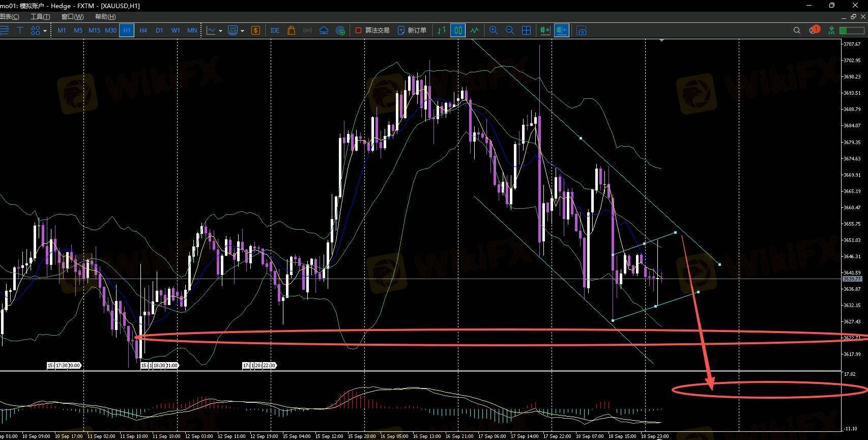This screenshot has height=440, width=868.
Task: Expand the indicators list dropdown arrow
Action: 220,31
